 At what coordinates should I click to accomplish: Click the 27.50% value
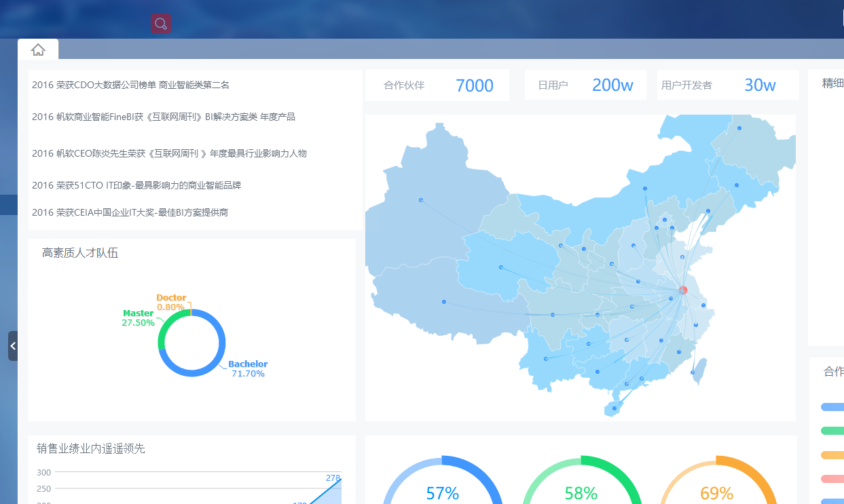tap(138, 323)
